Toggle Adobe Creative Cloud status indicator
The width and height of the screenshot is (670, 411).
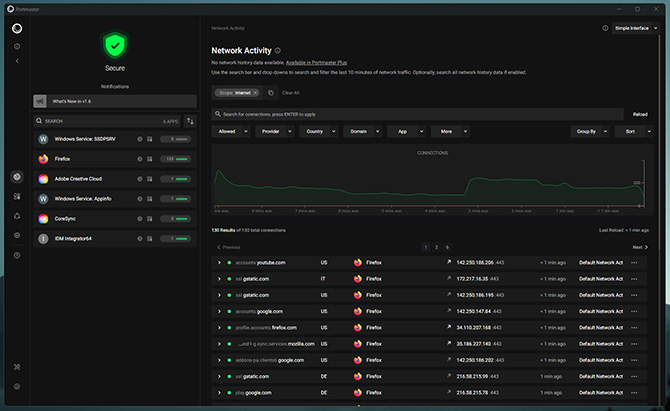pos(176,179)
